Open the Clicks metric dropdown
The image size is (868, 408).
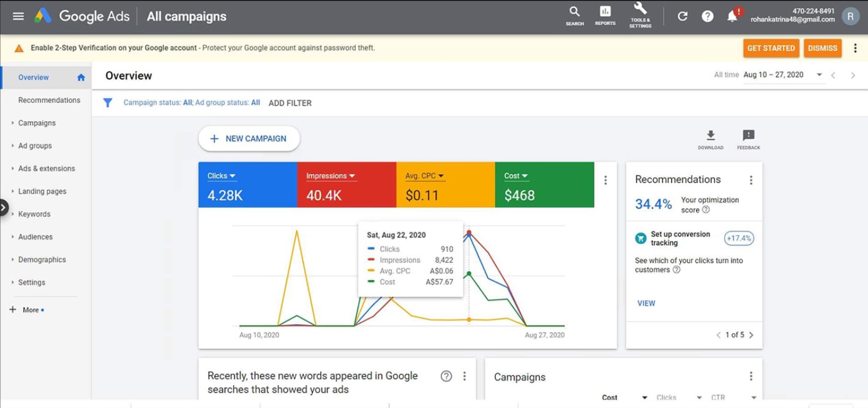coord(222,176)
